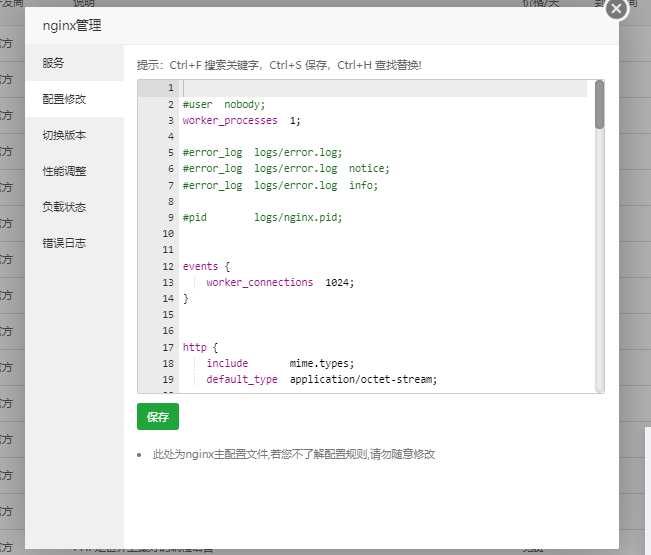View the 负载状态 tab
This screenshot has height=555, width=651.
pyautogui.click(x=75, y=207)
